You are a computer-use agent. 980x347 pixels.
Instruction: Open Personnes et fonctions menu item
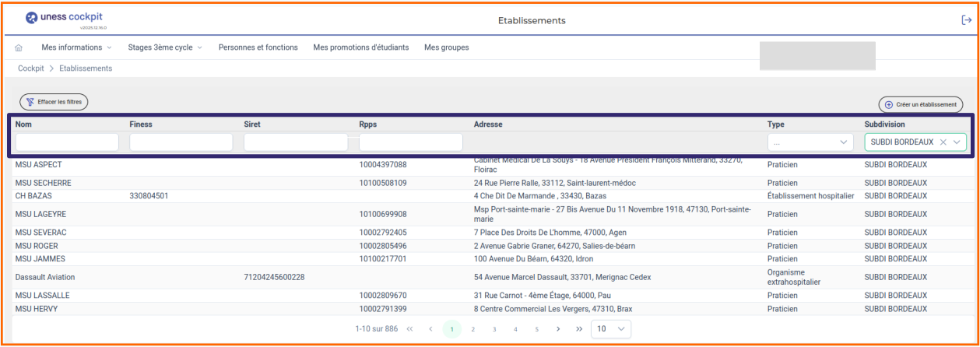pyautogui.click(x=258, y=47)
